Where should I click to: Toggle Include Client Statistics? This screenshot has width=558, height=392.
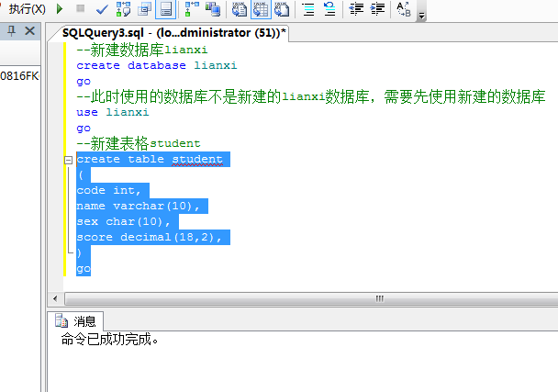click(x=213, y=9)
